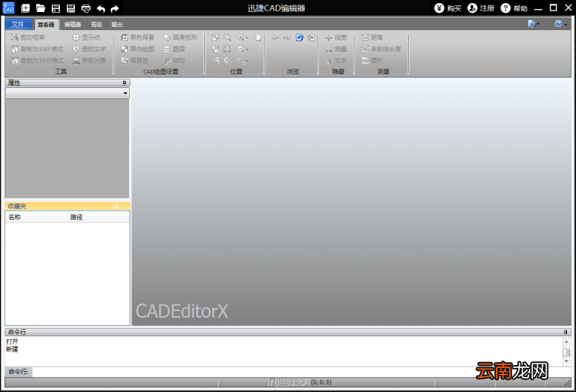Screen dimensions: 576x392
Task: Select the 剪切框架 clip frame tool
Action: click(28, 37)
